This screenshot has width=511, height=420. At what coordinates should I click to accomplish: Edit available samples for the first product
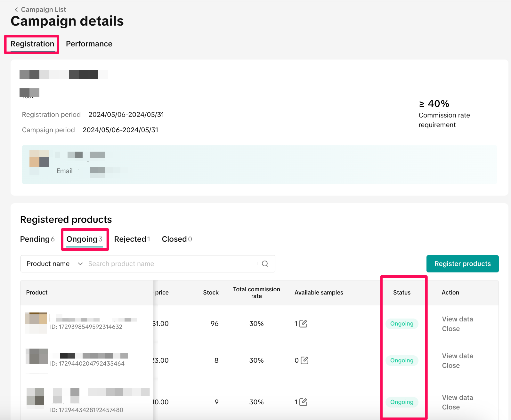coord(303,324)
